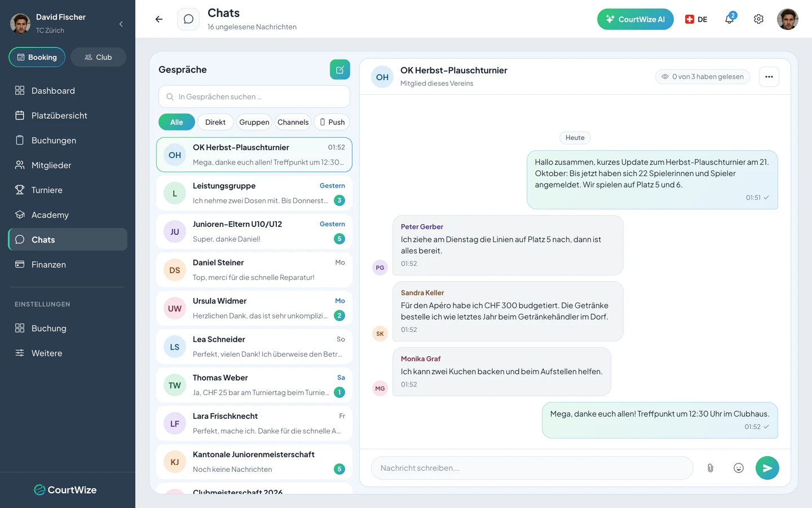Open Platzübersicht in the sidebar
The image size is (812, 508).
(68, 116)
